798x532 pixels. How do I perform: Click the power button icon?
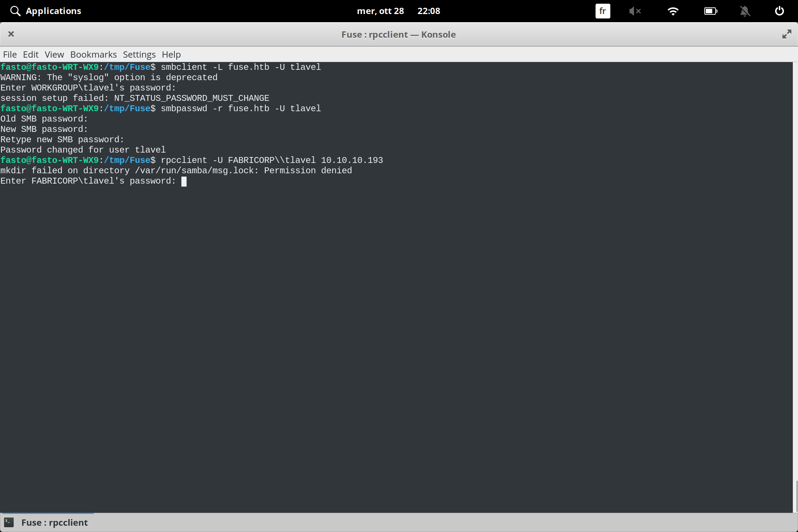[779, 11]
